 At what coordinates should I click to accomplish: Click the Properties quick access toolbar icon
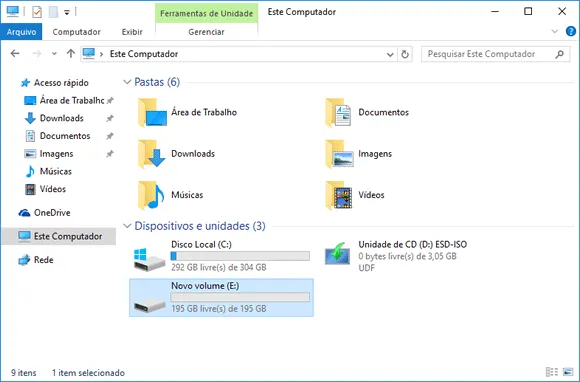[x=37, y=12]
